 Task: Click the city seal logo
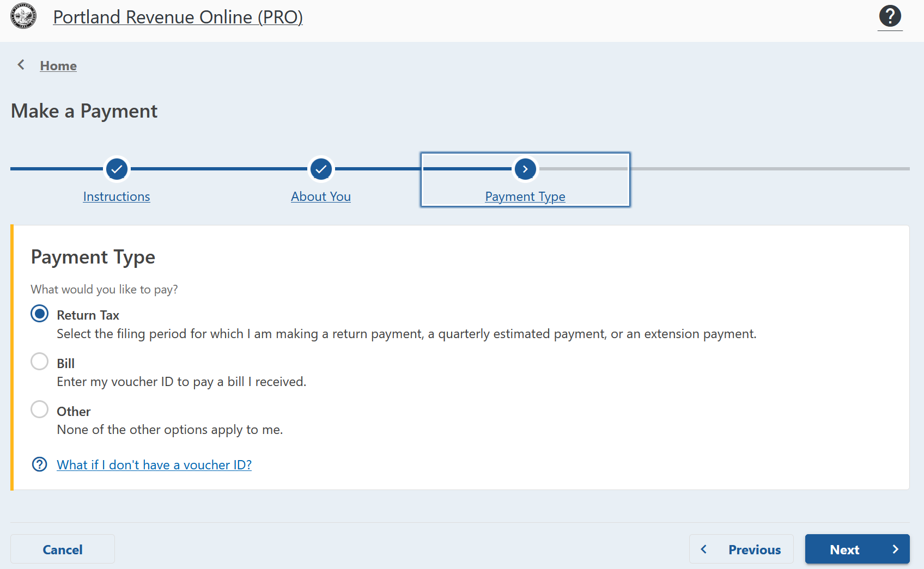pyautogui.click(x=23, y=16)
